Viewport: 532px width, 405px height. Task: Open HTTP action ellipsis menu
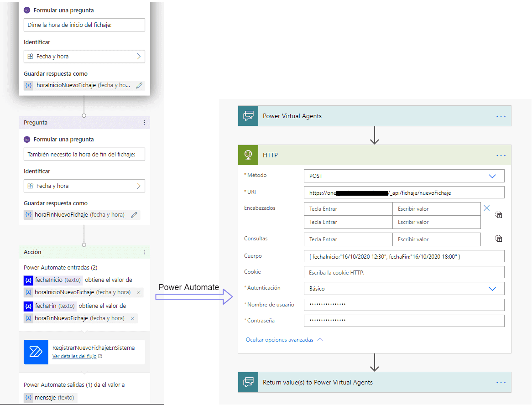click(501, 156)
